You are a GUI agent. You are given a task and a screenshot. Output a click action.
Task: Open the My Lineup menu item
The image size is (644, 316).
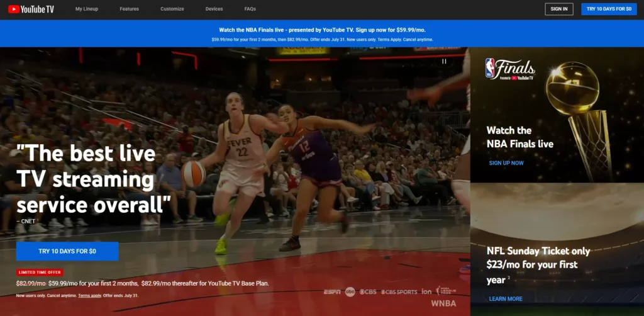click(87, 9)
